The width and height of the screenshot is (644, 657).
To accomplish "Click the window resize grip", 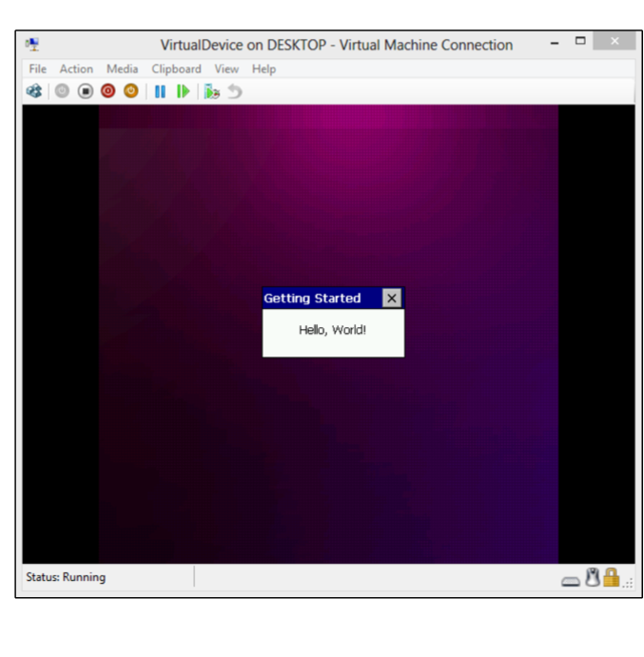I will 628,583.
